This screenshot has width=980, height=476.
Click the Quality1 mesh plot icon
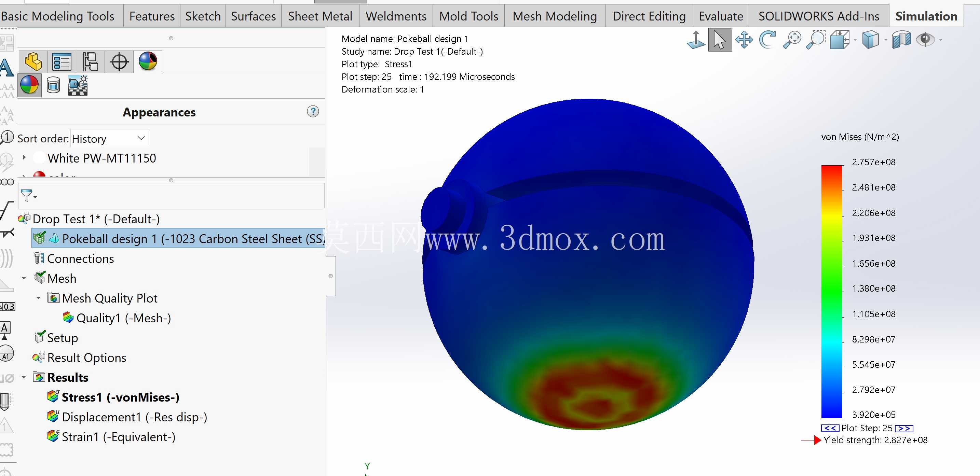click(68, 317)
